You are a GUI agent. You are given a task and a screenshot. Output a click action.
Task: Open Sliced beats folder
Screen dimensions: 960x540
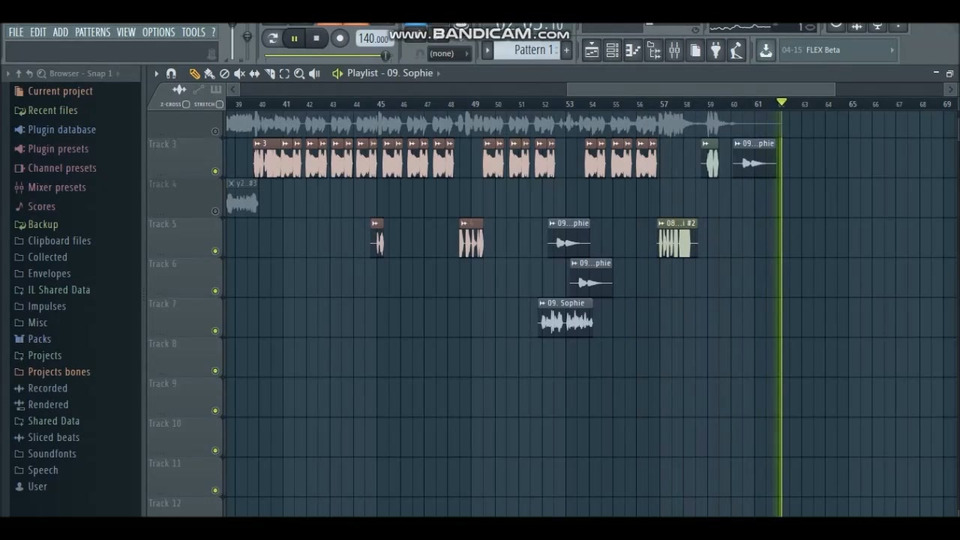click(53, 438)
